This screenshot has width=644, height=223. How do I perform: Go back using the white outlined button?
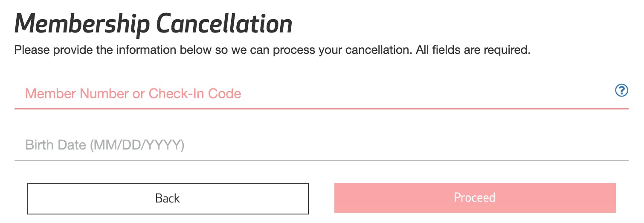(168, 198)
